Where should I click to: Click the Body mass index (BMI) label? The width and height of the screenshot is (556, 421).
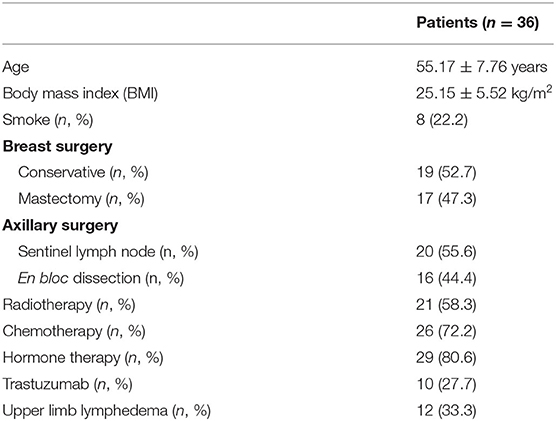pyautogui.click(x=80, y=94)
